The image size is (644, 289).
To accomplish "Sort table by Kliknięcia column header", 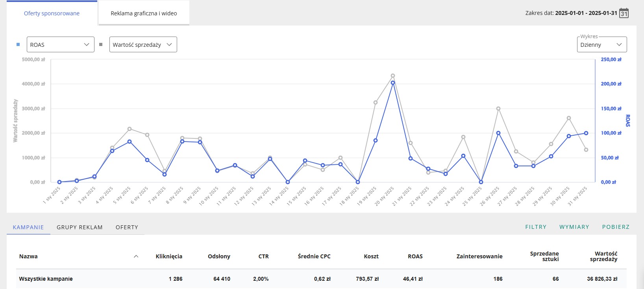I will tap(169, 256).
